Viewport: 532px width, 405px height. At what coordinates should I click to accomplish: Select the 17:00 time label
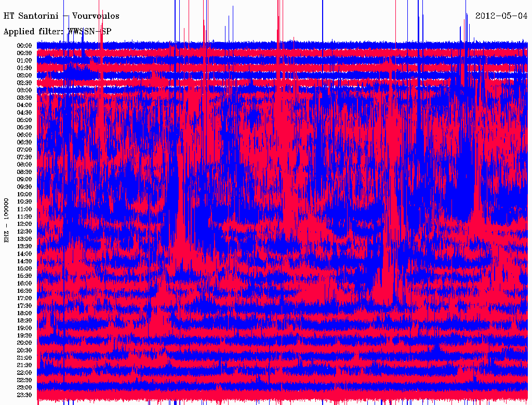point(24,299)
